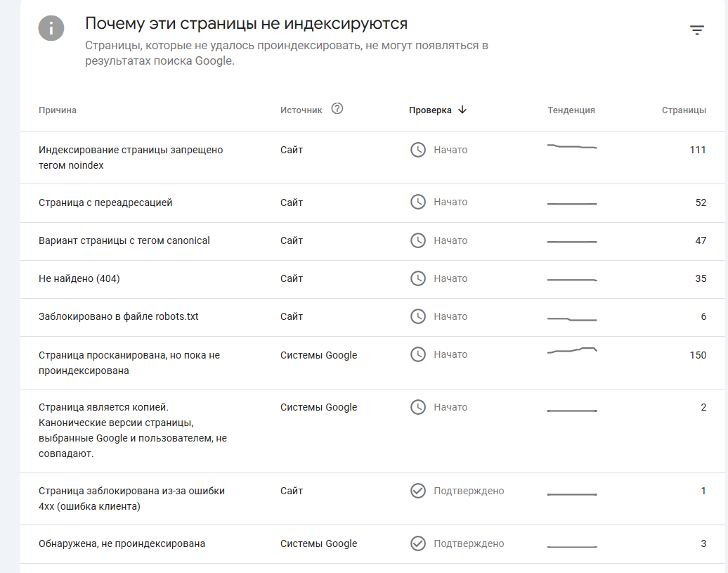Open the filter rows icon
Viewport: 728px width, 573px height.
pyautogui.click(x=696, y=30)
